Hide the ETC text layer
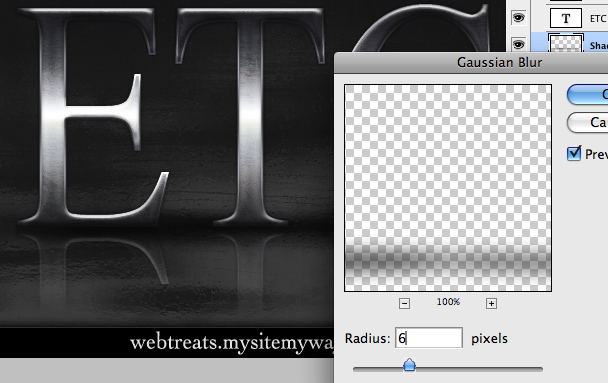The image size is (608, 383). pos(518,17)
